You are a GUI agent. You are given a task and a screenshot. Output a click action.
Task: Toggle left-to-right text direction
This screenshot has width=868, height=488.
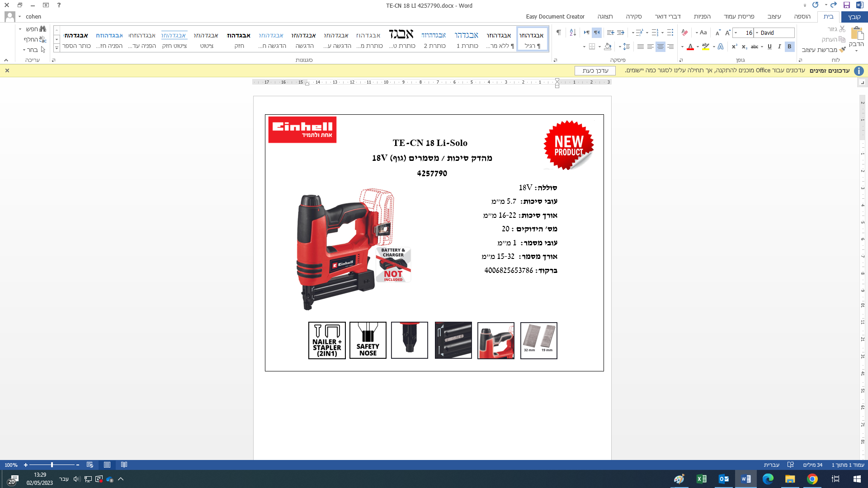pyautogui.click(x=586, y=33)
